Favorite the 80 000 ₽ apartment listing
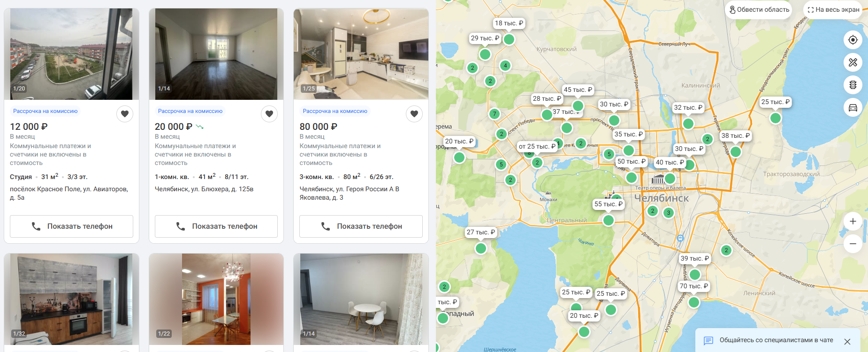 [414, 113]
